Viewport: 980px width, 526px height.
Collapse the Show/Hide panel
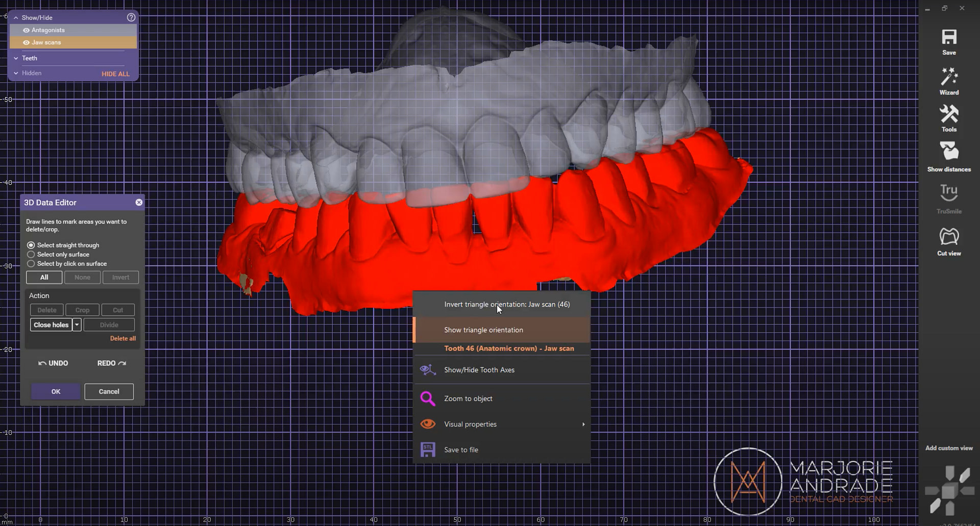(x=16, y=17)
